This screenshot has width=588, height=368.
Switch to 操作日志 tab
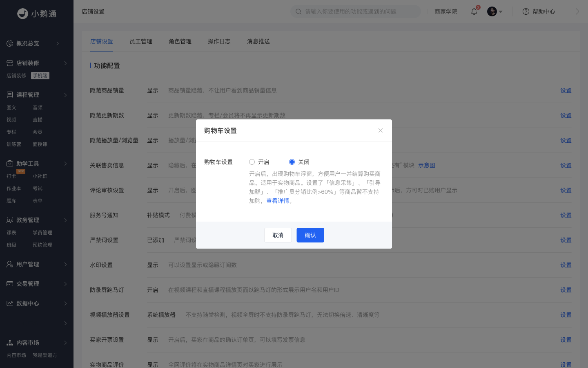click(219, 41)
